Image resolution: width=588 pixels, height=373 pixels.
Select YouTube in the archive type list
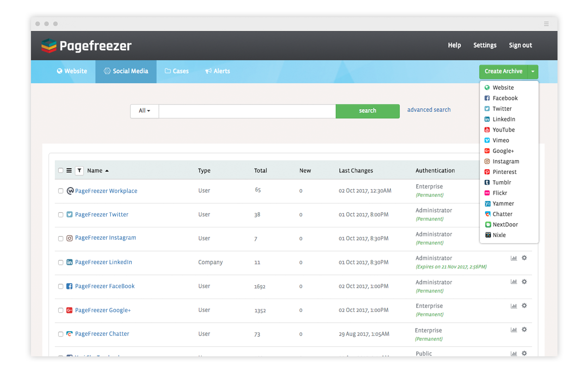pos(503,130)
